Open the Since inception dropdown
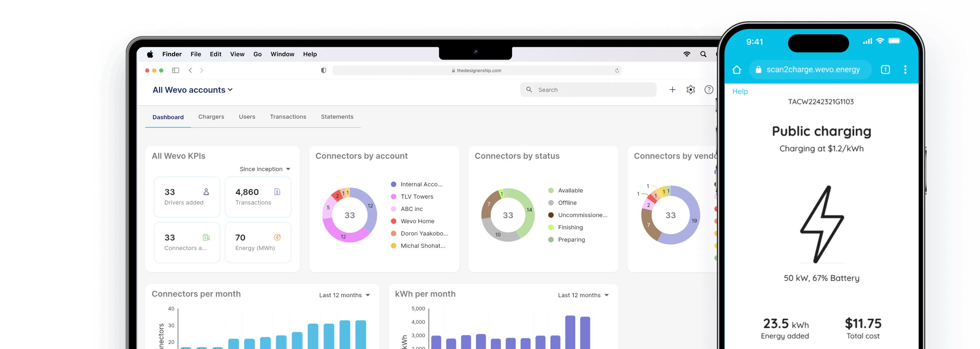 coord(265,169)
